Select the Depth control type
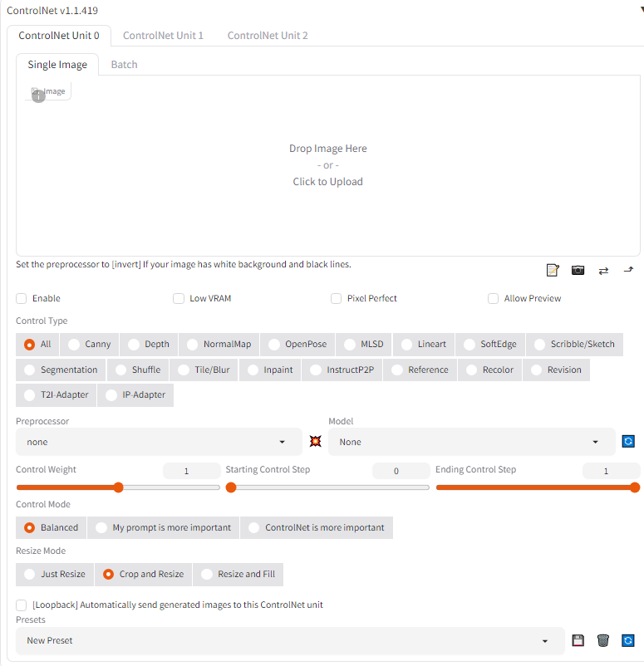644x666 pixels. [x=149, y=345]
